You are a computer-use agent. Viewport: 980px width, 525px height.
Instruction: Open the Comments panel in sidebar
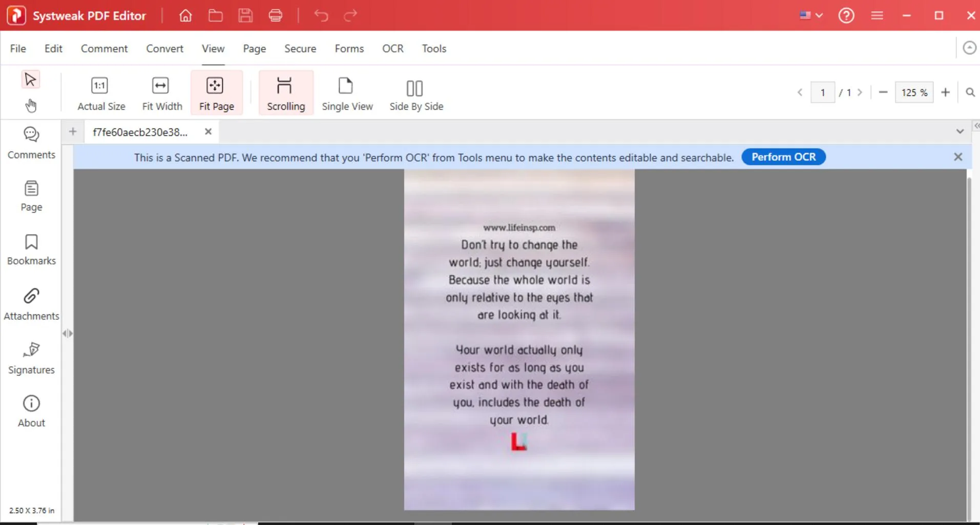point(31,143)
